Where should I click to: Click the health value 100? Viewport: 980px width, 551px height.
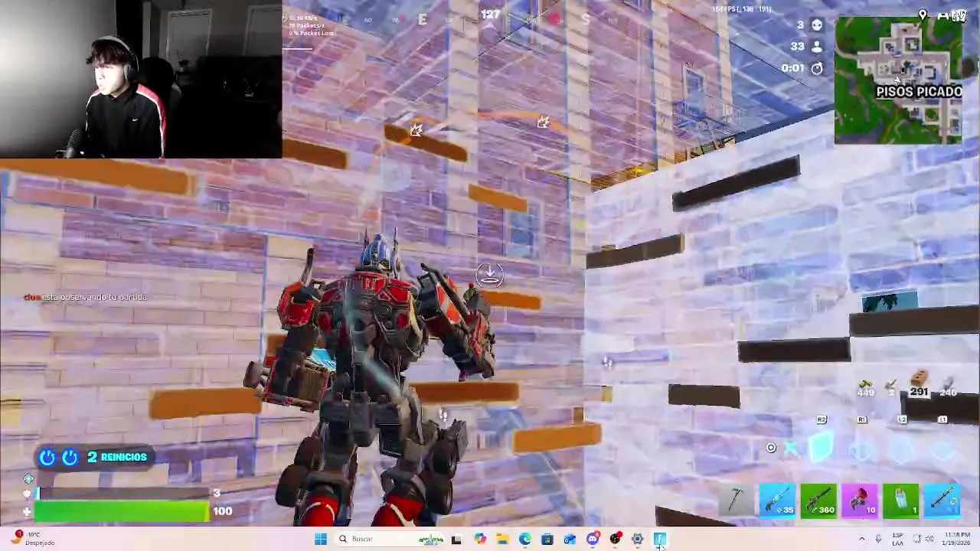222,511
